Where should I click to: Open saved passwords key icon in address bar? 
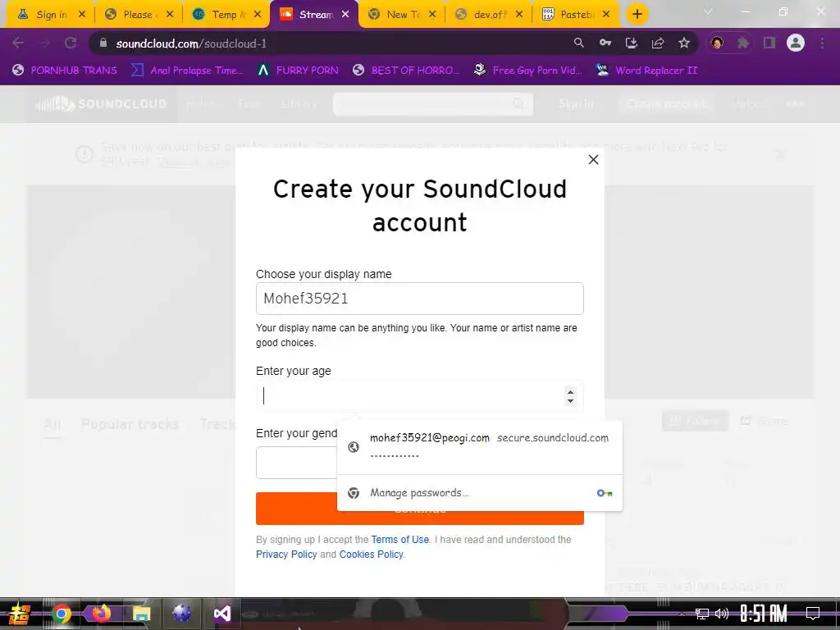coord(605,43)
